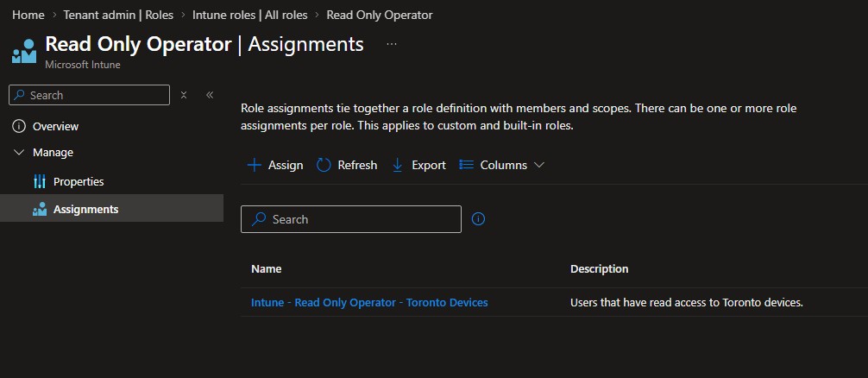The height and width of the screenshot is (378, 868).
Task: Navigate to Intune roles | All roles breadcrumb
Action: (249, 15)
